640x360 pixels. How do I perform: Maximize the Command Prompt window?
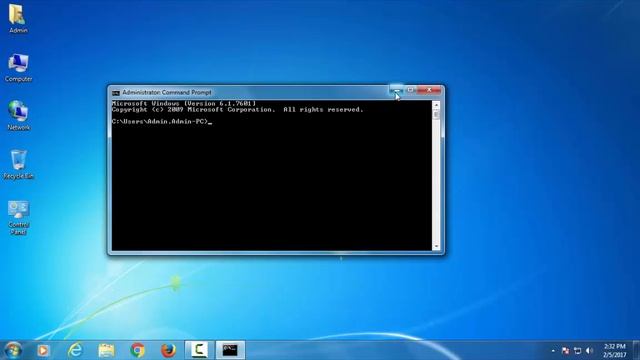click(x=410, y=90)
